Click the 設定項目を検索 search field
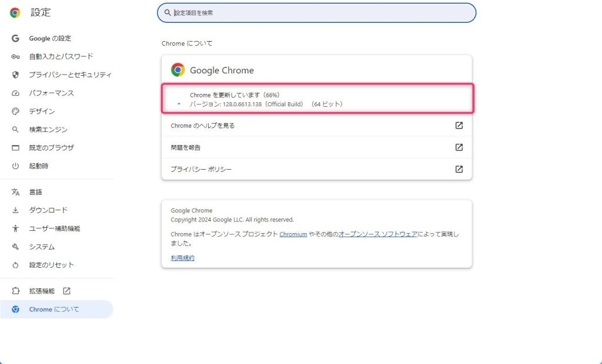 pos(317,12)
